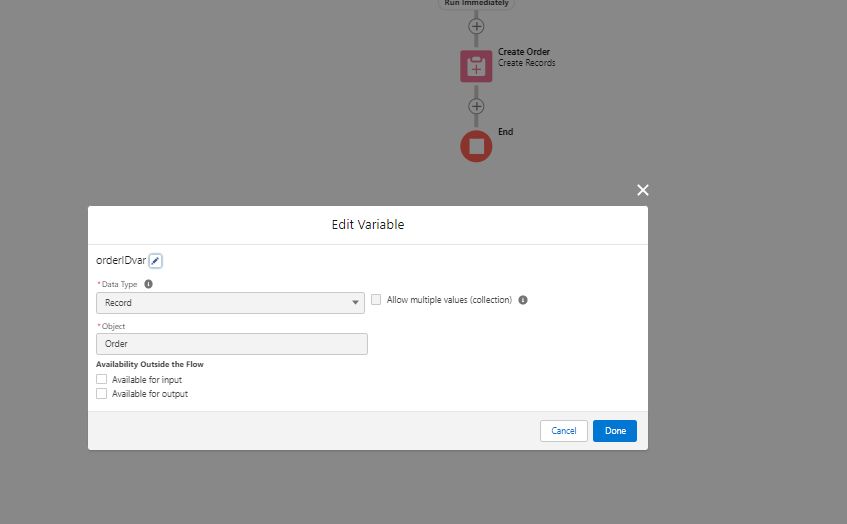Click the info icon beside collection option
Image resolution: width=847 pixels, height=524 pixels.
coord(523,300)
